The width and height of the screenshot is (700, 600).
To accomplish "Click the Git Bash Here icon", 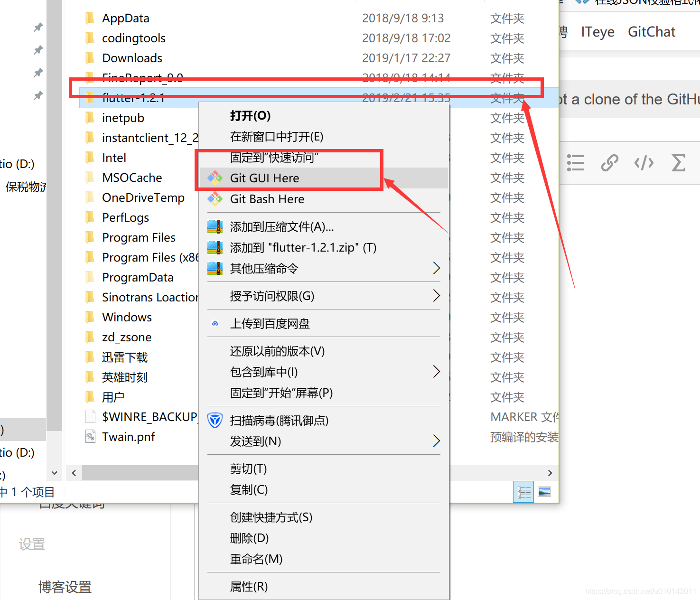I will point(215,199).
